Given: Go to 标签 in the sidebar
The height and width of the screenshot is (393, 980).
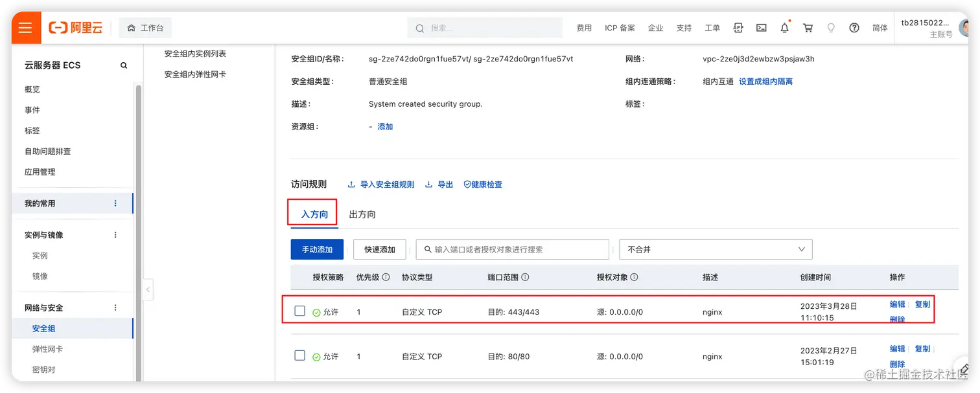Looking at the screenshot, I should 32,131.
